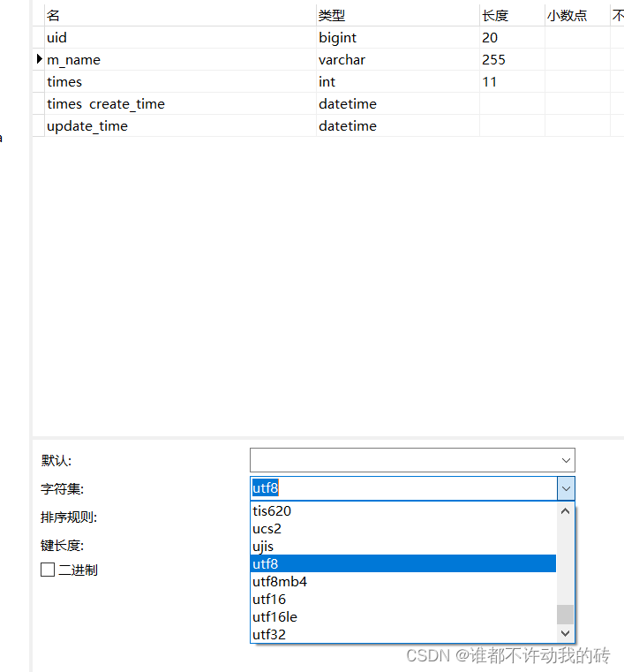Collapse the 字符集 dropdown arrow
Screen dimensions: 624x672
click(566, 488)
